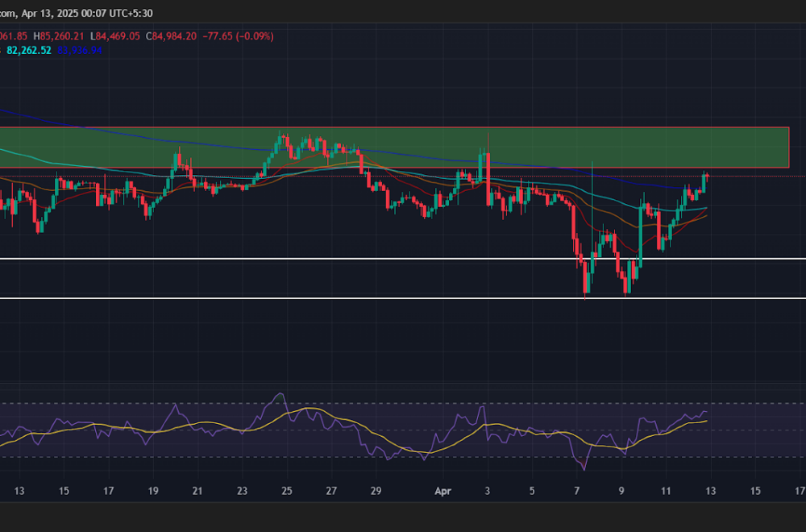
Task: Click the '29' date label on time axis
Action: (x=376, y=492)
